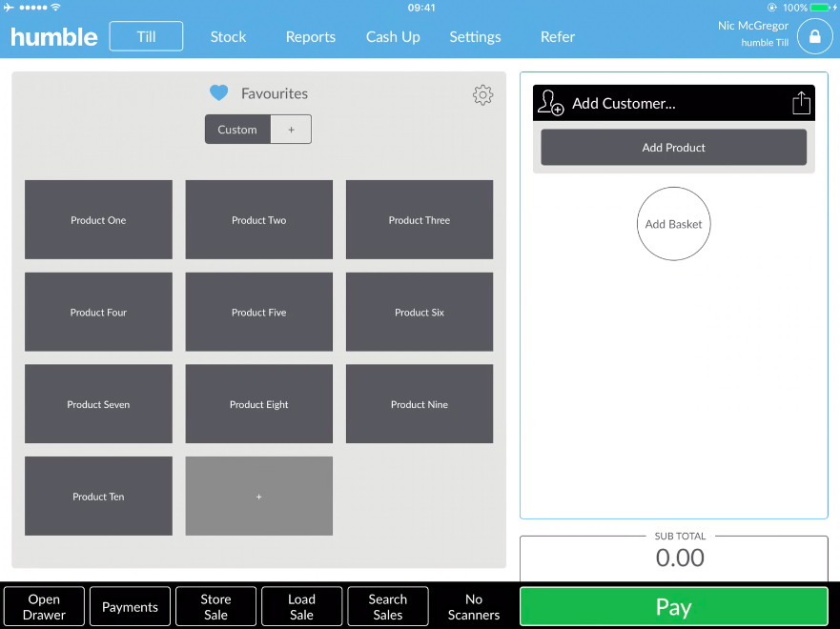Click the add customer person icon
This screenshot has width=840, height=629.
click(x=550, y=102)
